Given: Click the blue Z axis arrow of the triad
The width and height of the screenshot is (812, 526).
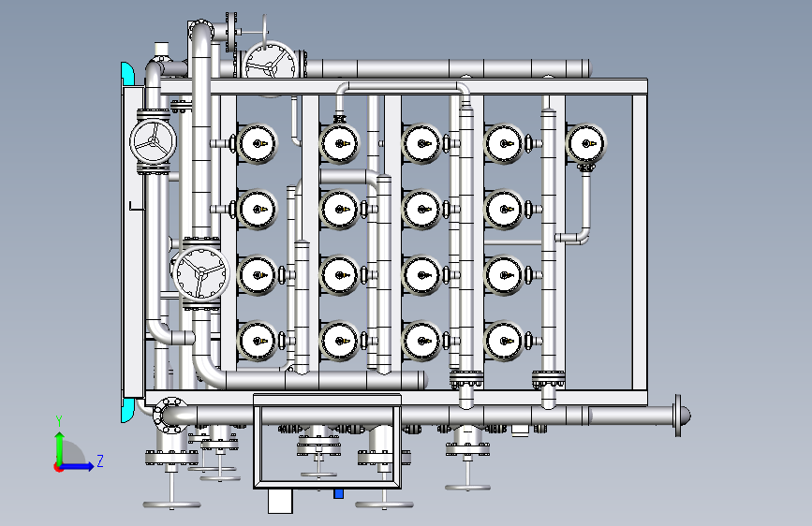Looking at the screenshot, I should (x=78, y=466).
